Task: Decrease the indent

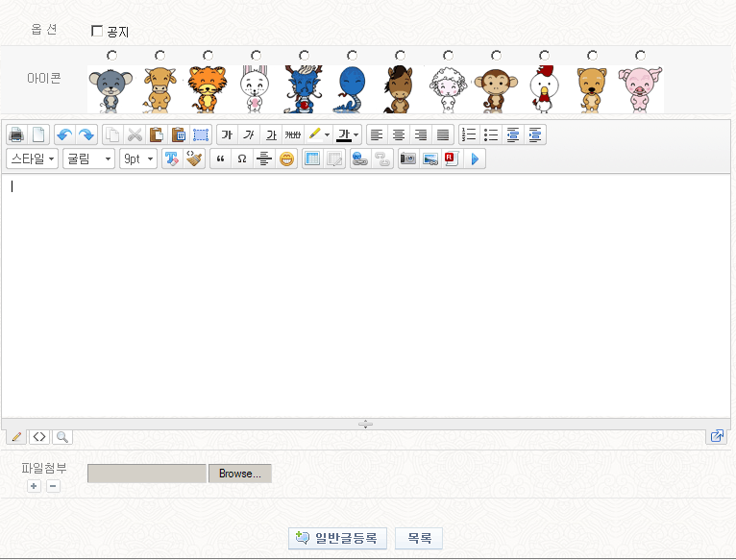Action: coord(513,135)
